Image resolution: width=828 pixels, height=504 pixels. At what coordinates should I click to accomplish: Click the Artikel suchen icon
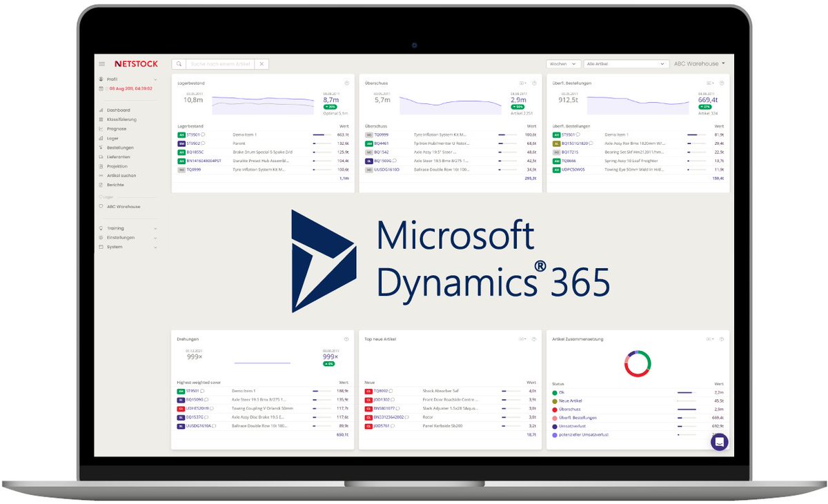click(101, 175)
